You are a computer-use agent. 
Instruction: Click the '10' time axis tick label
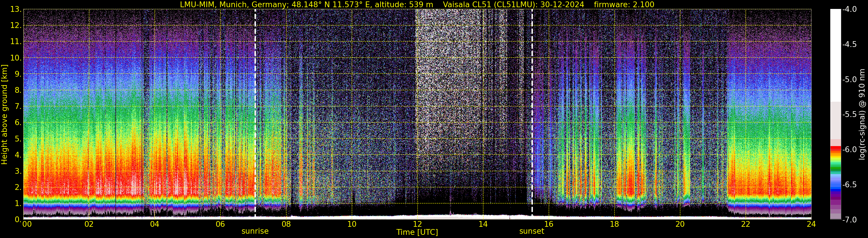pyautogui.click(x=352, y=224)
